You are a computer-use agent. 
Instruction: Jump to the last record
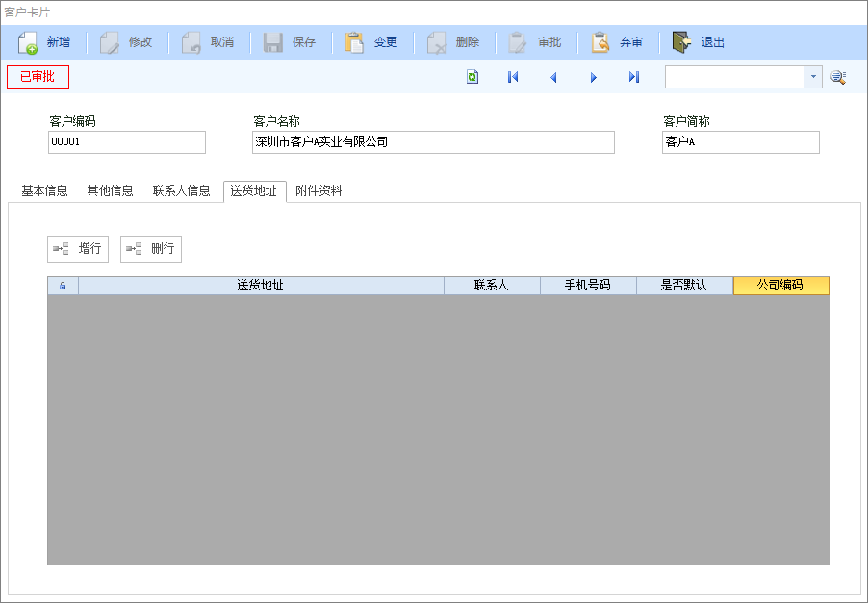click(634, 77)
